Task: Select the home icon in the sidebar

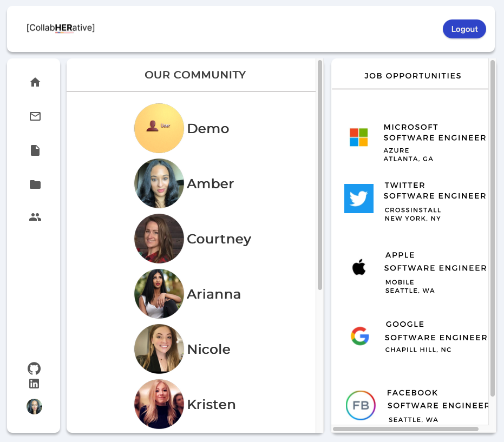Action: pyautogui.click(x=35, y=82)
